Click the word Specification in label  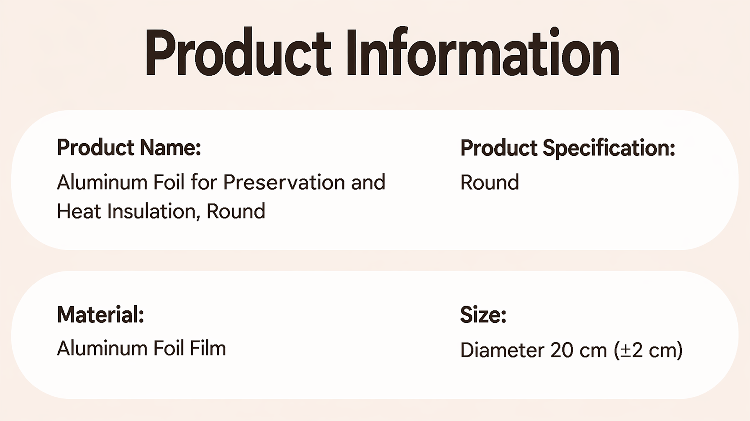[609, 149]
